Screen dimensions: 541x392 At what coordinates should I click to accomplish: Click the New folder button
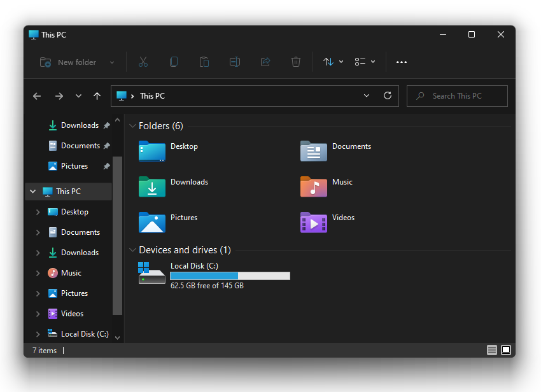click(x=68, y=62)
